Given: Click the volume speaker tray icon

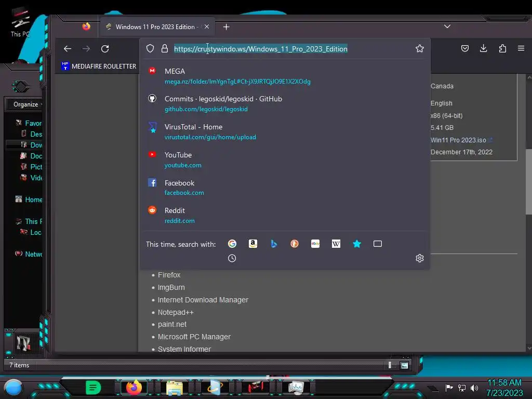Looking at the screenshot, I should pyautogui.click(x=474, y=388).
